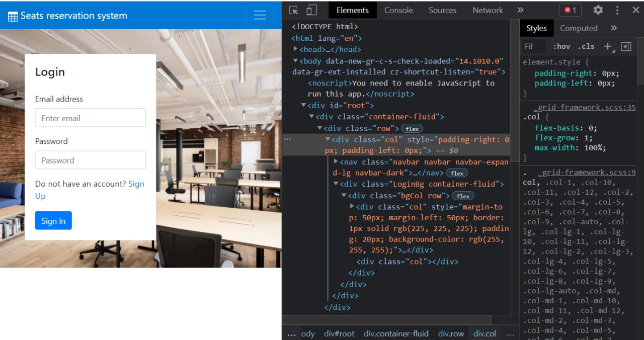The width and height of the screenshot is (644, 340).
Task: Open _grid-framework.scss:9 source link
Action: click(x=587, y=173)
